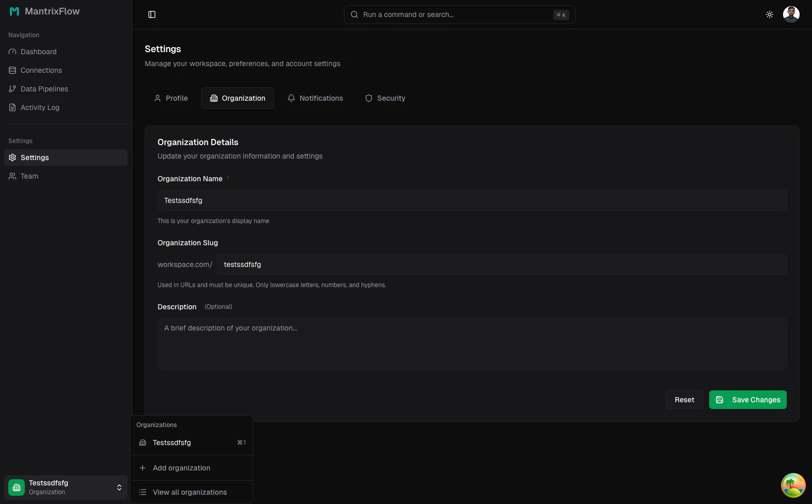Click the search magnifier icon
The image size is (812, 504).
(354, 14)
